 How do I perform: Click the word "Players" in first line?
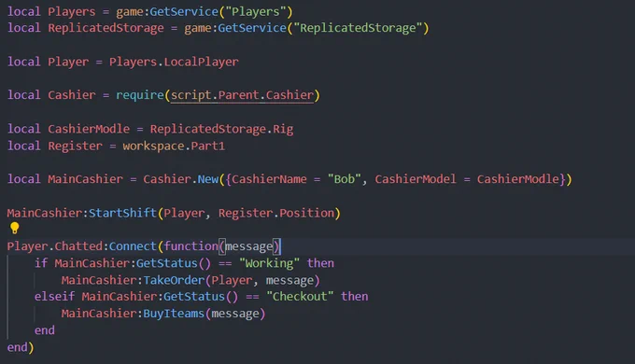pos(72,12)
